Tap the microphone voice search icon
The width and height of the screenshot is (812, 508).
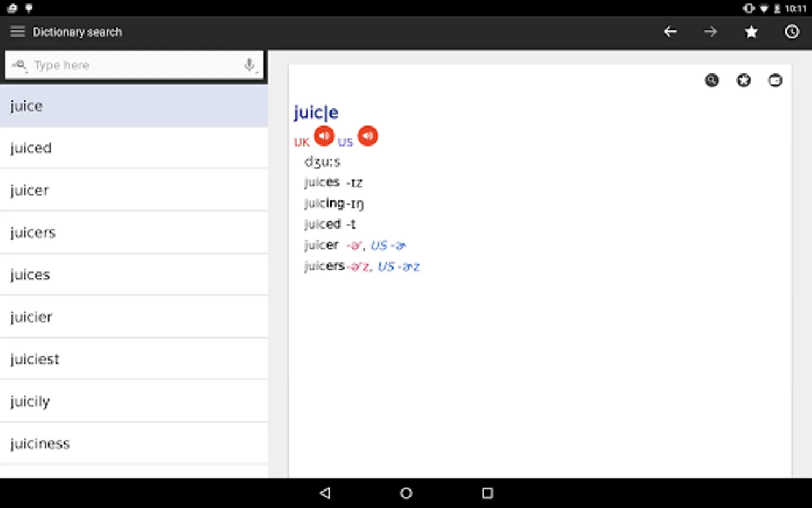249,65
